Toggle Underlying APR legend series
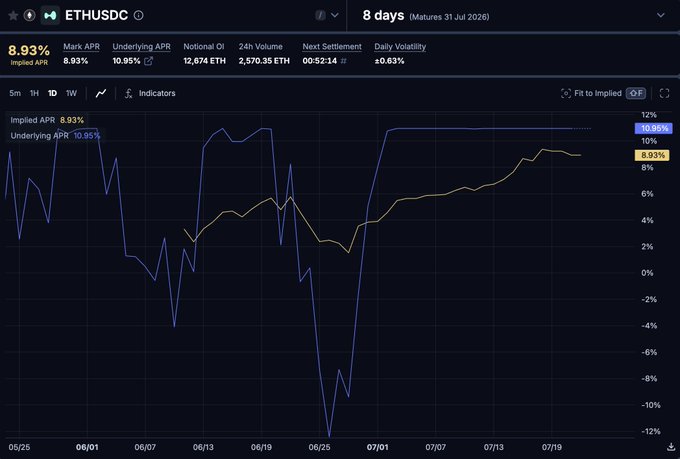The height and width of the screenshot is (459, 680). [55, 136]
